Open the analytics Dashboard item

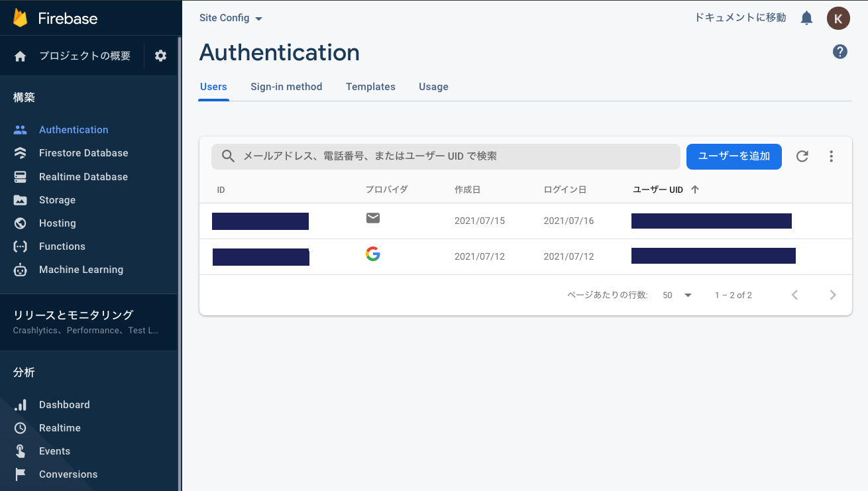tap(64, 405)
